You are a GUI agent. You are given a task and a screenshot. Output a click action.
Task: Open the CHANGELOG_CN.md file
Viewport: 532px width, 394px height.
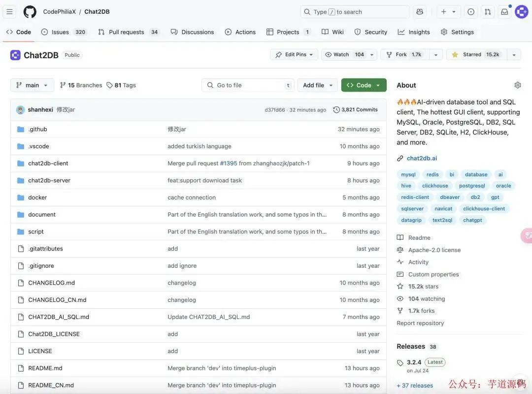point(57,300)
